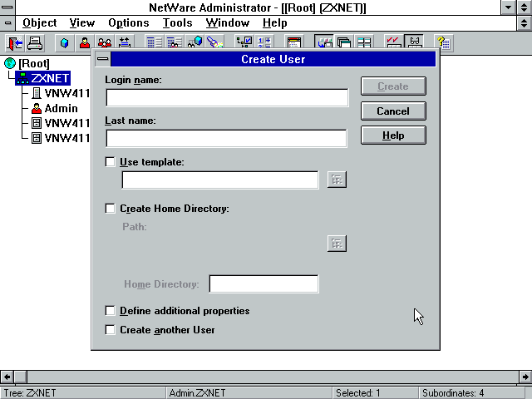Click the calendar-like window toolbar icon
Screen dimensions: 532x399
click(294, 43)
